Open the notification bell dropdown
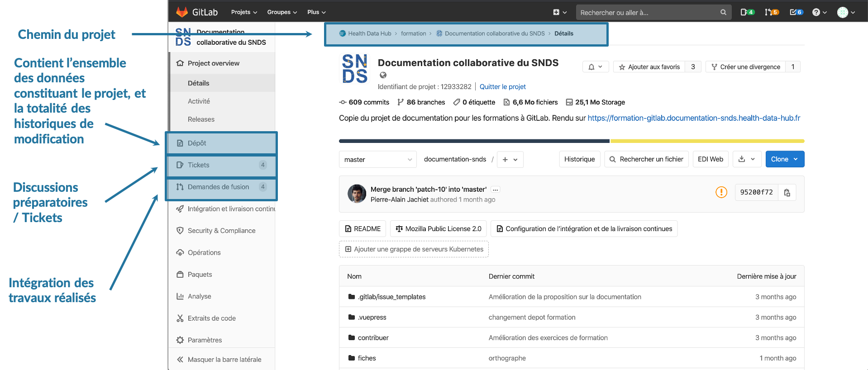The width and height of the screenshot is (868, 370). 595,67
